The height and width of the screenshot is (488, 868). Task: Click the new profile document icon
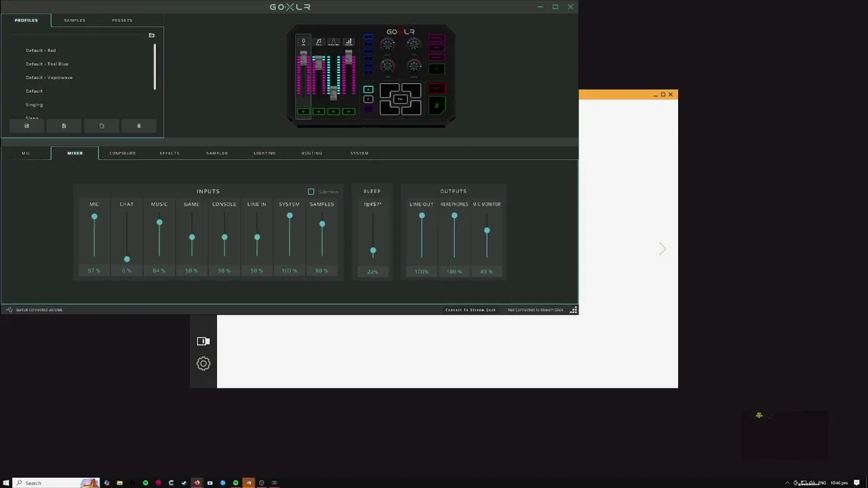[64, 125]
